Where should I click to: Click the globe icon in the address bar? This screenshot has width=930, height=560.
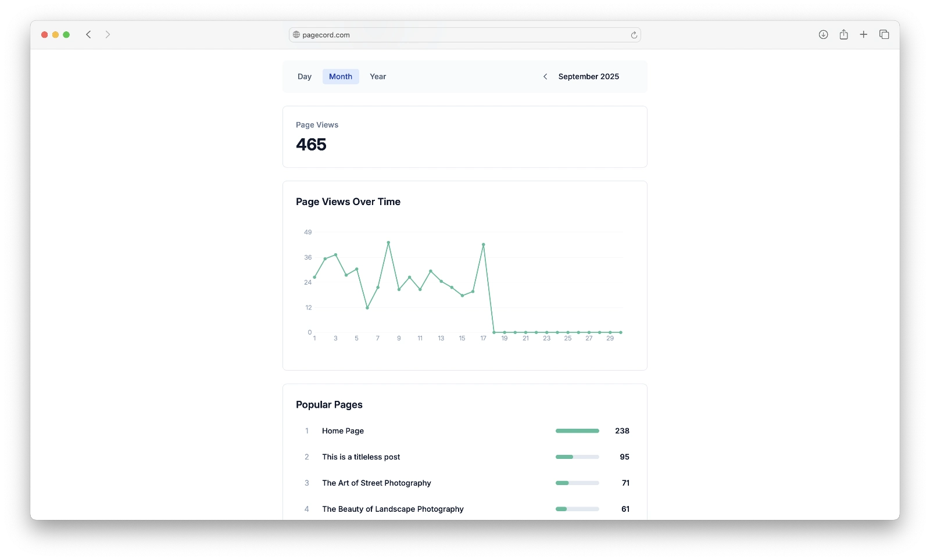click(296, 35)
